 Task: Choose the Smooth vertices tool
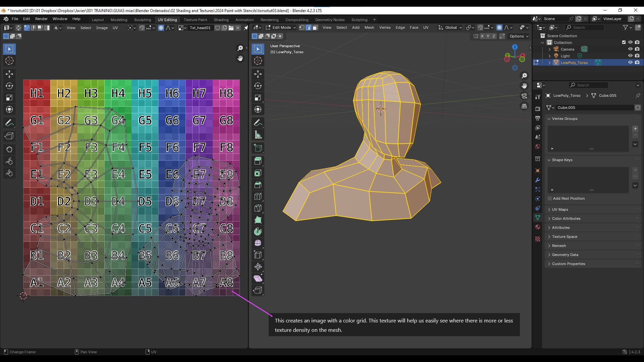pos(258,243)
